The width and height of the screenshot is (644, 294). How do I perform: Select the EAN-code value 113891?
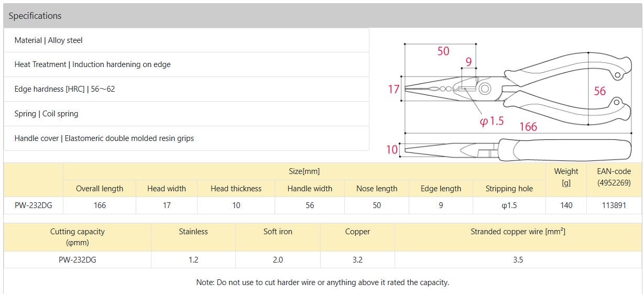point(614,205)
